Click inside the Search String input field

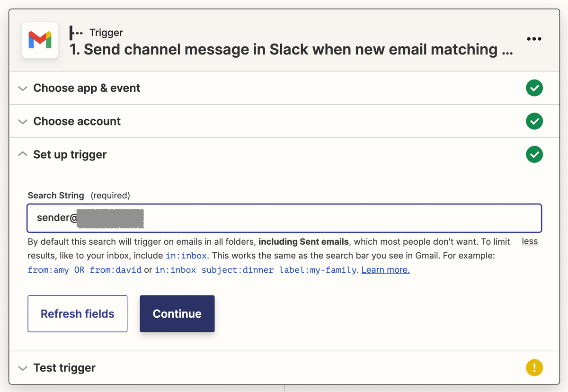284,218
